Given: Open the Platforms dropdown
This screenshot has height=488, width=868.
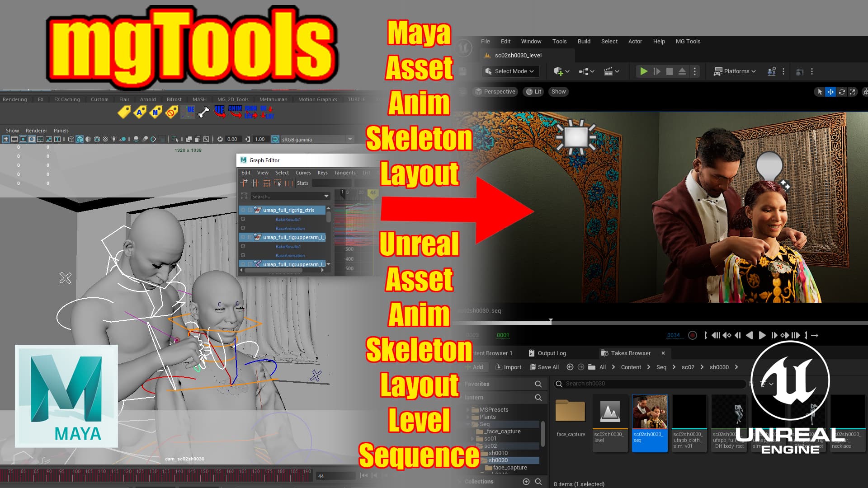Looking at the screenshot, I should (x=735, y=71).
